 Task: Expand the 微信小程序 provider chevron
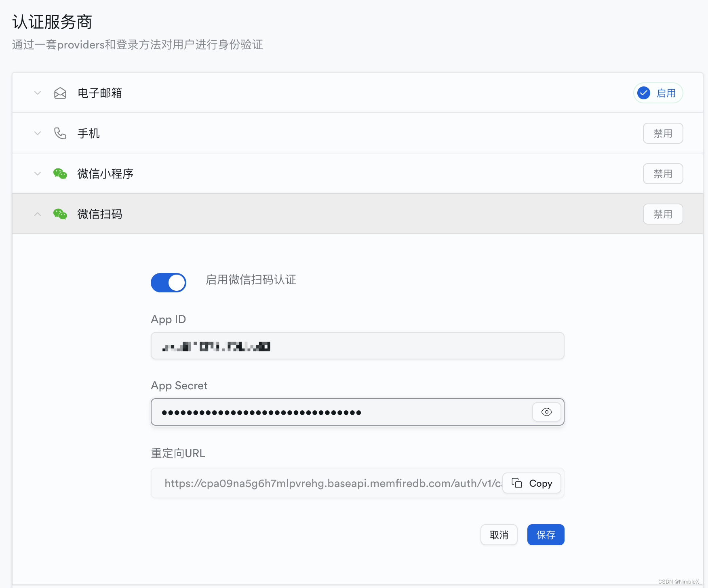coord(38,174)
